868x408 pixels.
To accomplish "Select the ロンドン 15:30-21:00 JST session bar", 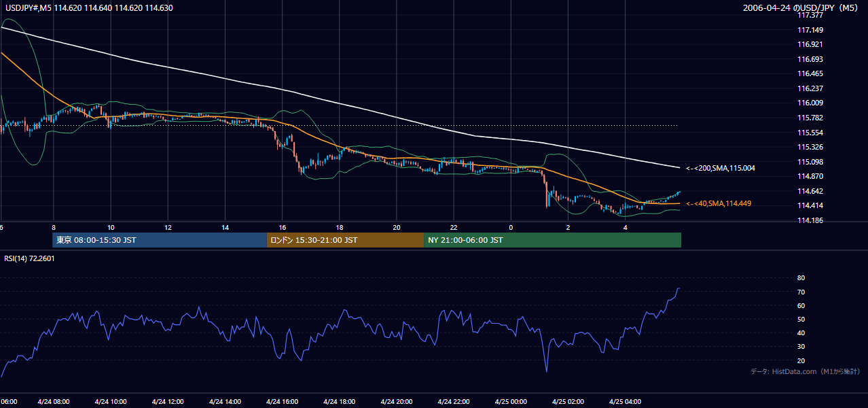I will tap(345, 240).
